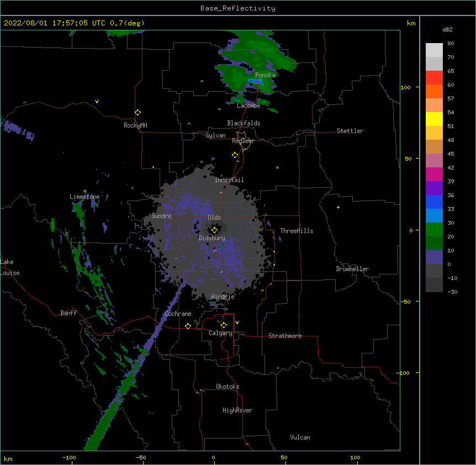Screen dimensions: 476x465
Task: Click the RedDeer city label
Action: click(x=243, y=141)
